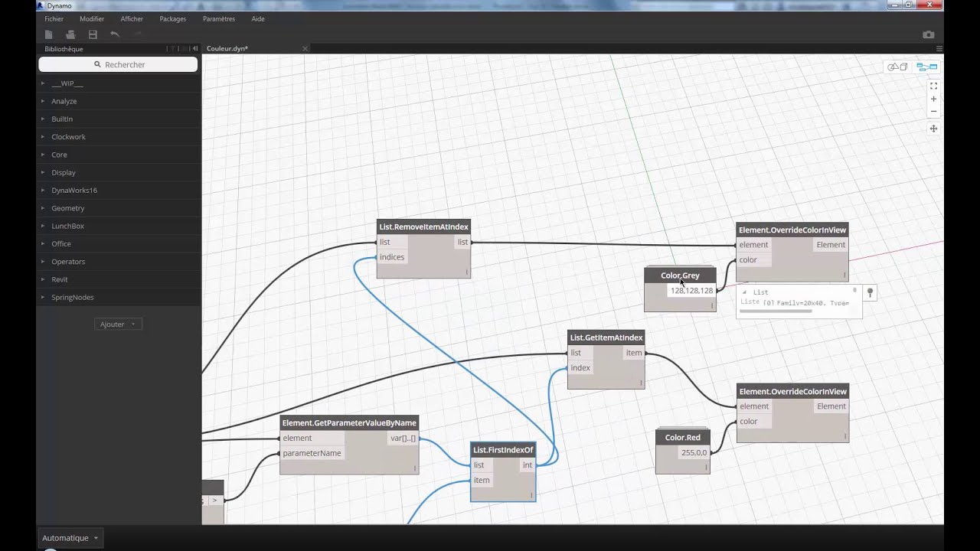Click the Undo arrow icon
Screen dimensions: 980x551
(x=115, y=34)
